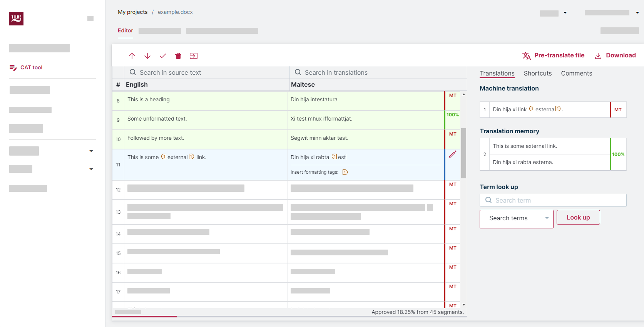
Task: Click scroll down arrow of segment table
Action: [464, 305]
